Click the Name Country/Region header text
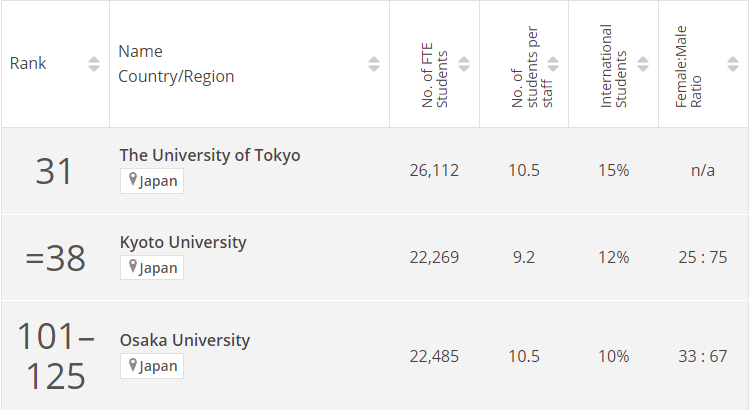Viewport: 750px width, 410px height. pos(175,64)
